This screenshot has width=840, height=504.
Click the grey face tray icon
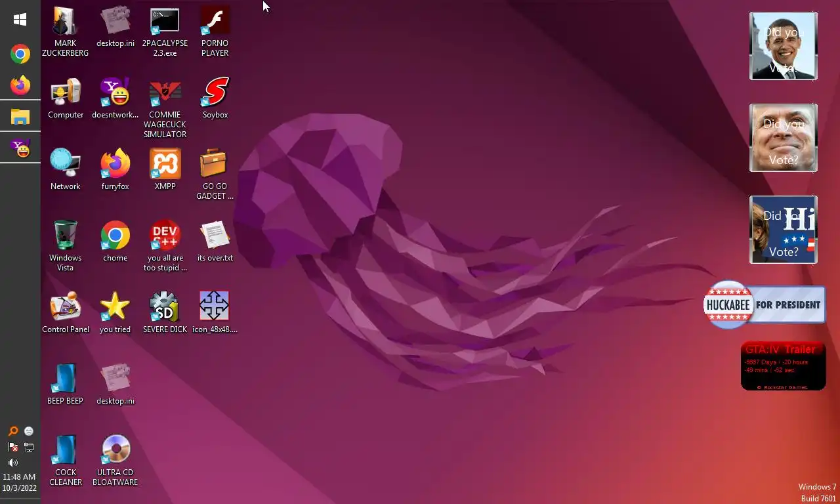click(x=28, y=431)
